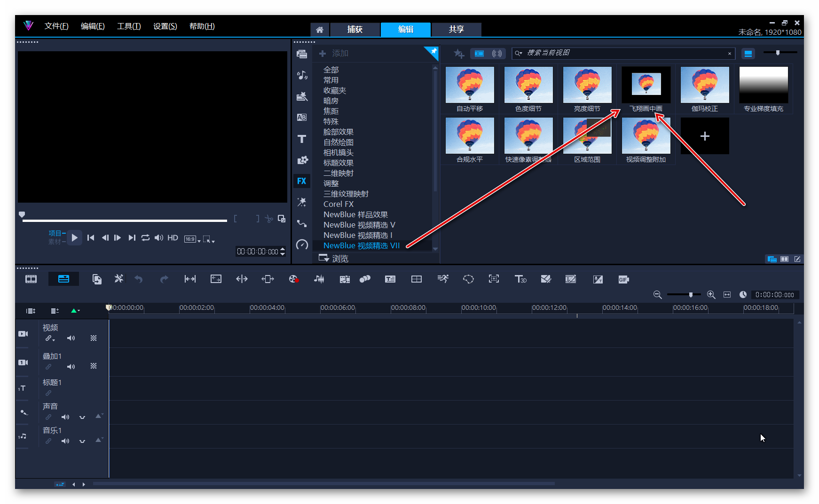Open the 文件(F) menu
819x504 pixels.
pos(56,26)
